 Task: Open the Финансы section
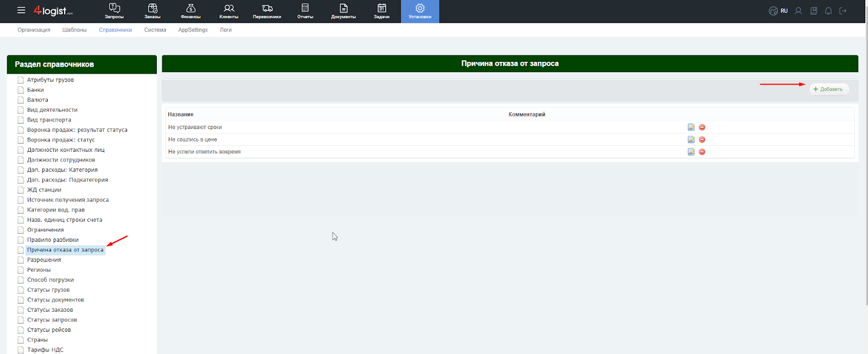click(190, 11)
